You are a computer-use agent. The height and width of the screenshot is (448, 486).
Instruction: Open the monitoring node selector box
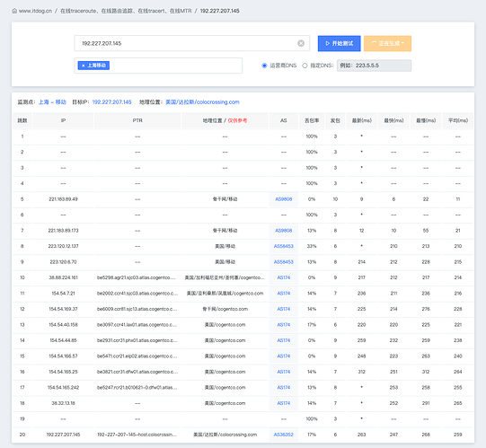point(158,66)
